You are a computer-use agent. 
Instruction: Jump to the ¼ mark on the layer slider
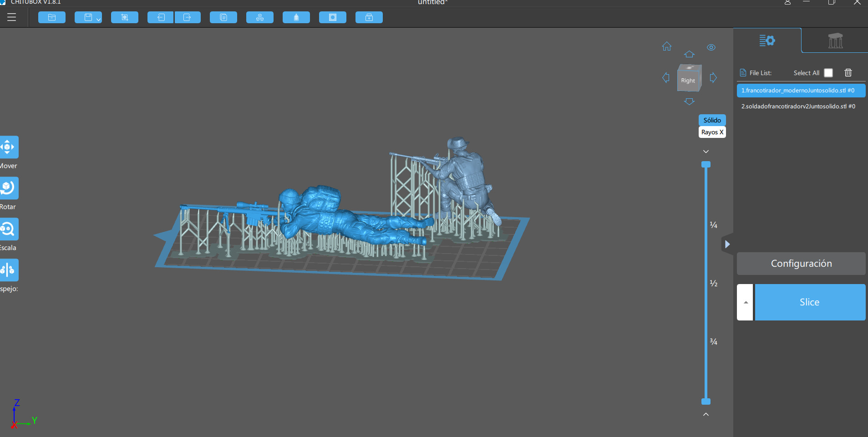coord(713,225)
